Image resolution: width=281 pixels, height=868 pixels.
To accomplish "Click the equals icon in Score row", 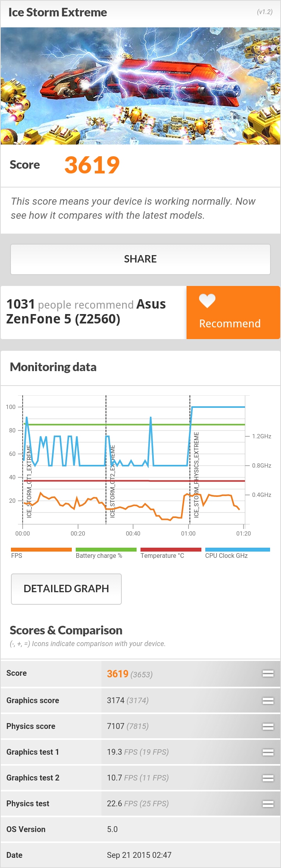I will (268, 673).
